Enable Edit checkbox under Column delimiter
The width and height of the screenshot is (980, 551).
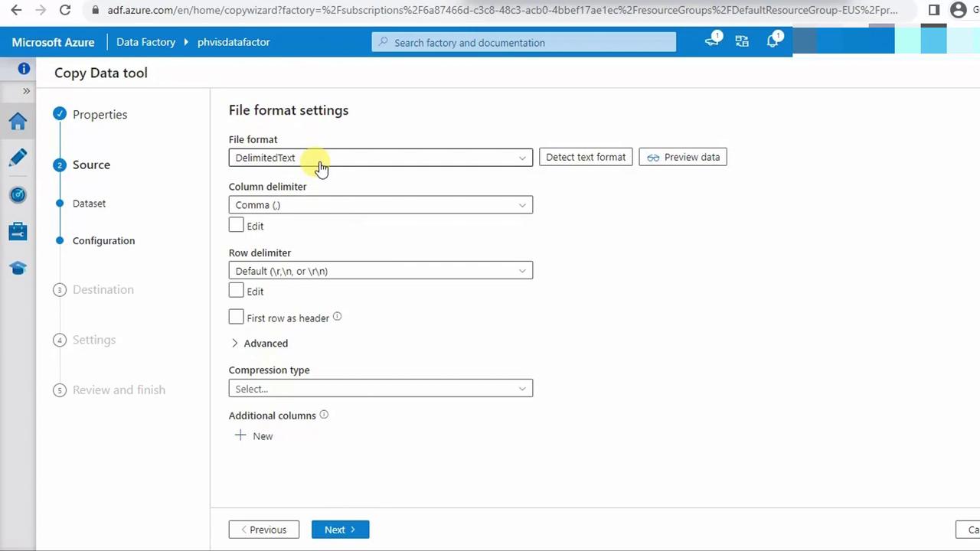point(236,225)
